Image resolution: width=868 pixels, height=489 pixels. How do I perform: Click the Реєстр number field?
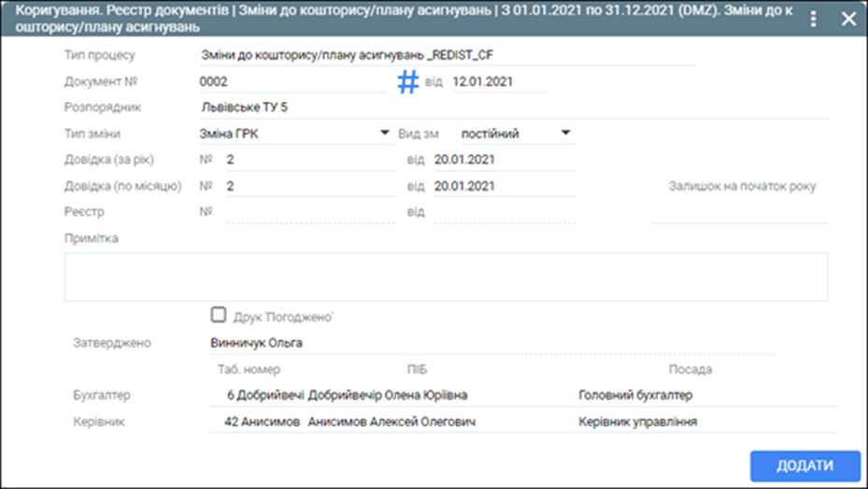click(310, 212)
